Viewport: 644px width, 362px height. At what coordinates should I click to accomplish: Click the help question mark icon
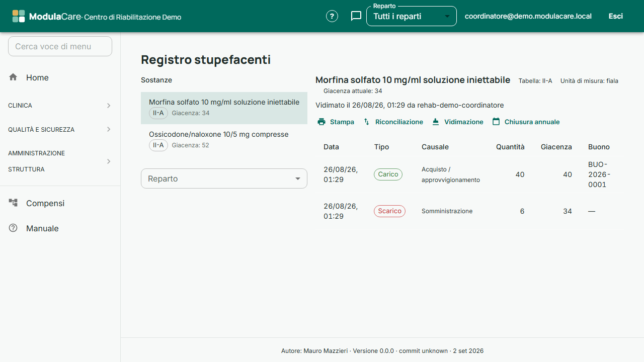coord(332,16)
